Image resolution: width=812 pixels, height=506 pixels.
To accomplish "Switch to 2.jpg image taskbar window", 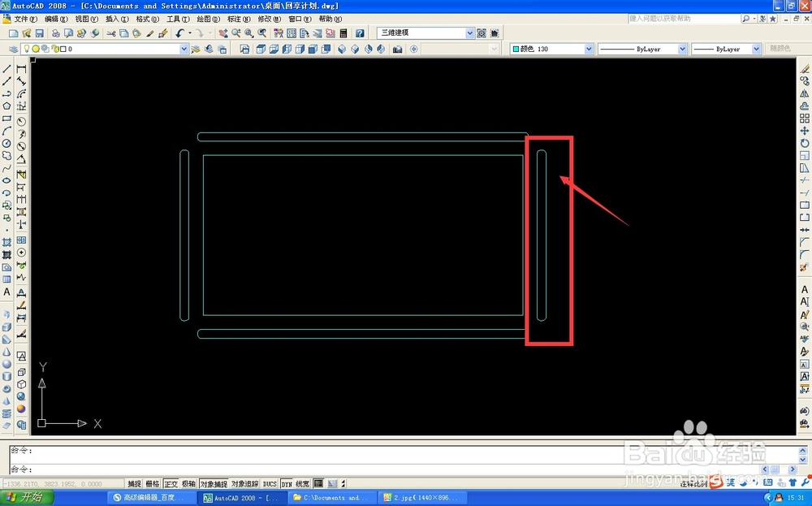I will pyautogui.click(x=423, y=498).
